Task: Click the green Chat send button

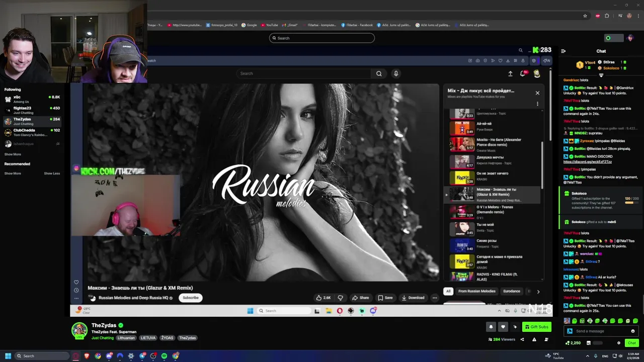Action: tap(632, 343)
